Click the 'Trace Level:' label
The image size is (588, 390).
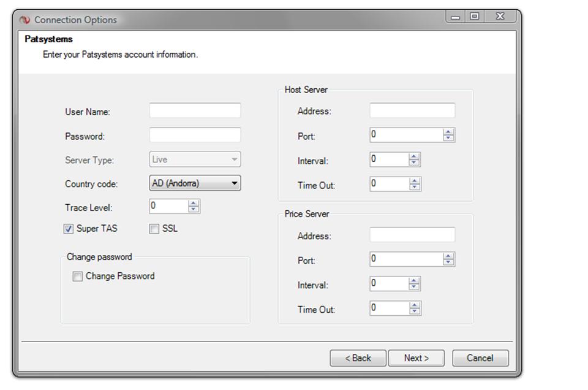[88, 208]
